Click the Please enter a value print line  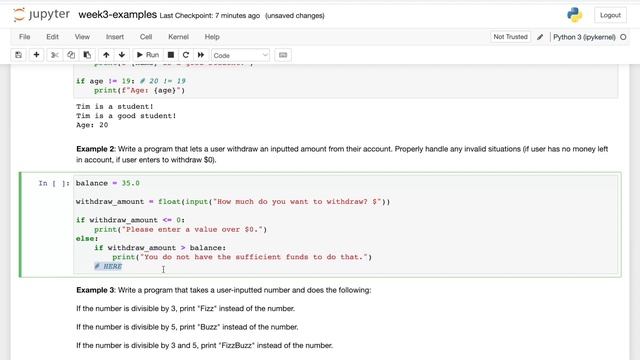(x=180, y=229)
